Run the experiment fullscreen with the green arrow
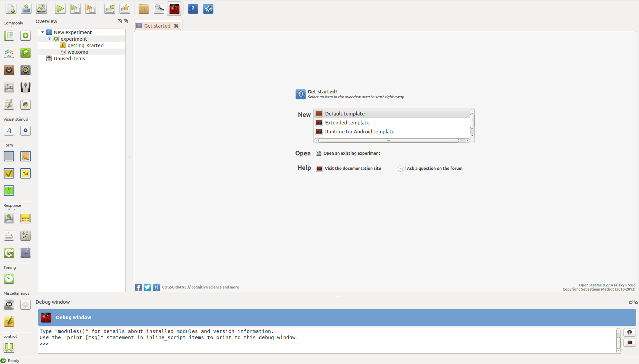Image resolution: width=639 pixels, height=364 pixels. click(x=60, y=9)
